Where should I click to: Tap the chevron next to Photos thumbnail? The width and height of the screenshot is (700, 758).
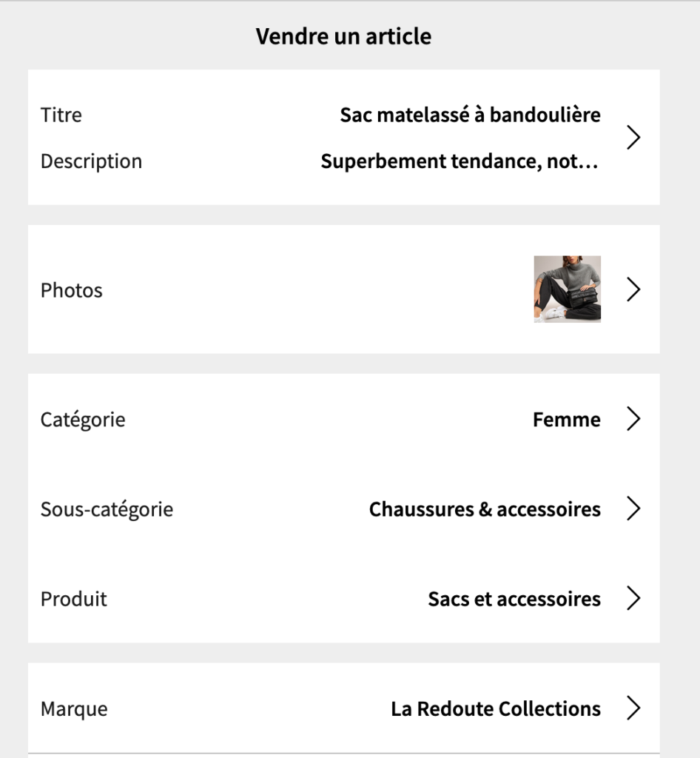coord(633,289)
